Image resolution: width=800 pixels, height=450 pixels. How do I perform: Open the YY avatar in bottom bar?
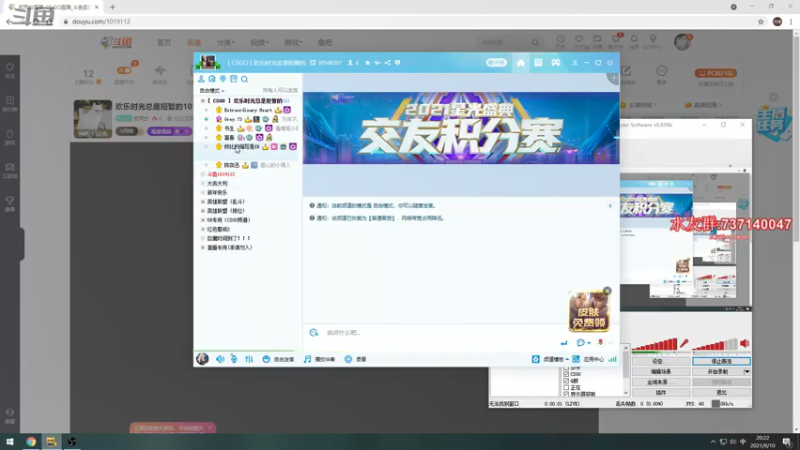click(x=202, y=359)
